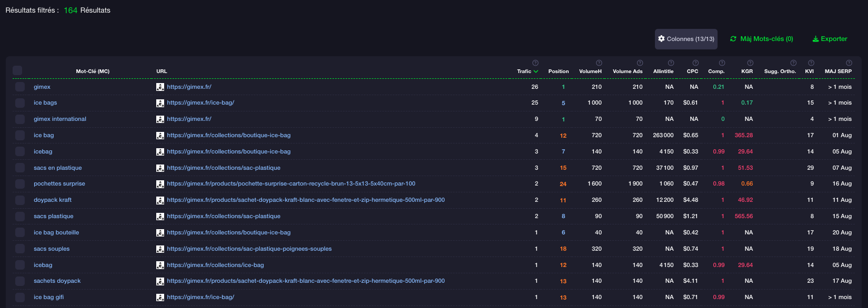Open the help icon above the VolumeH column

coord(599,63)
